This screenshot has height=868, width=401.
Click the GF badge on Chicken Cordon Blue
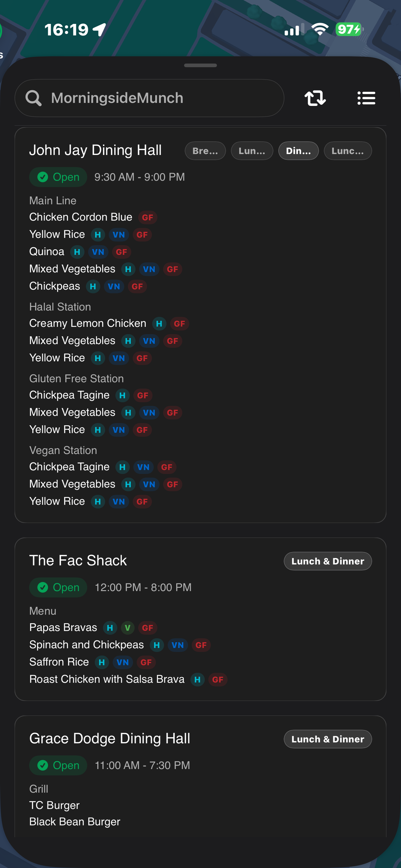click(147, 217)
